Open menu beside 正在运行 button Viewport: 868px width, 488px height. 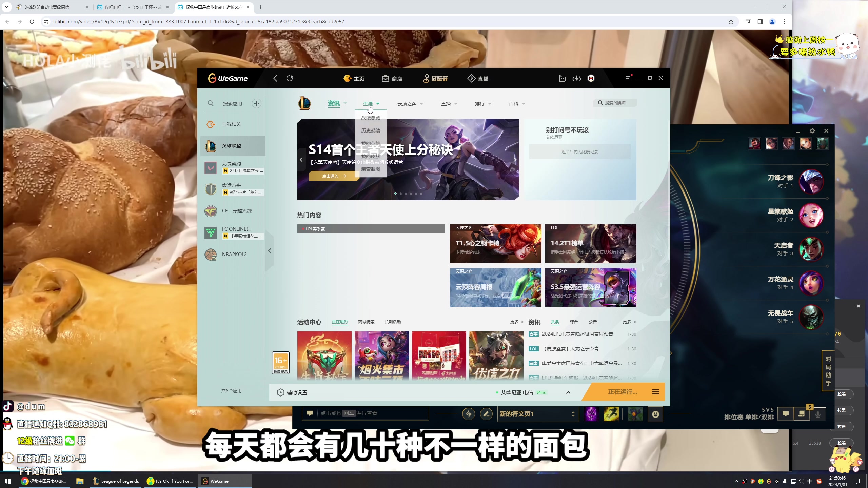coord(656,392)
